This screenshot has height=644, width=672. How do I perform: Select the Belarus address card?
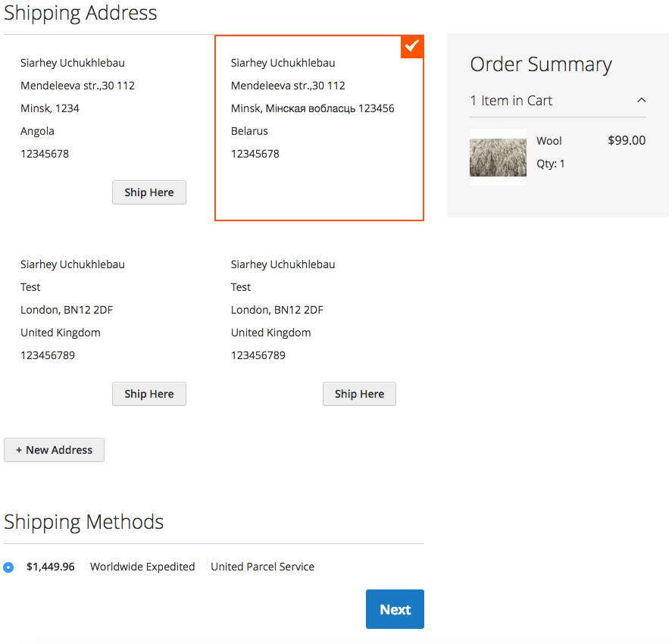[x=319, y=127]
